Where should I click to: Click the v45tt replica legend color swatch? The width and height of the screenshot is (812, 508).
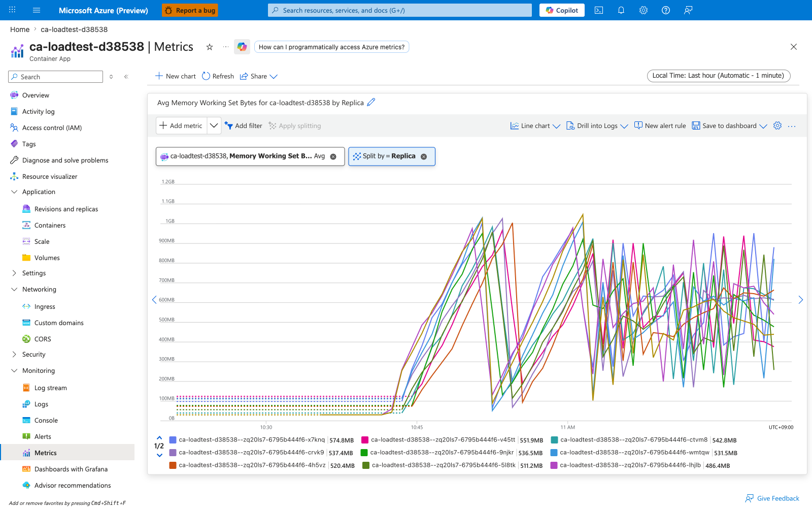(364, 440)
